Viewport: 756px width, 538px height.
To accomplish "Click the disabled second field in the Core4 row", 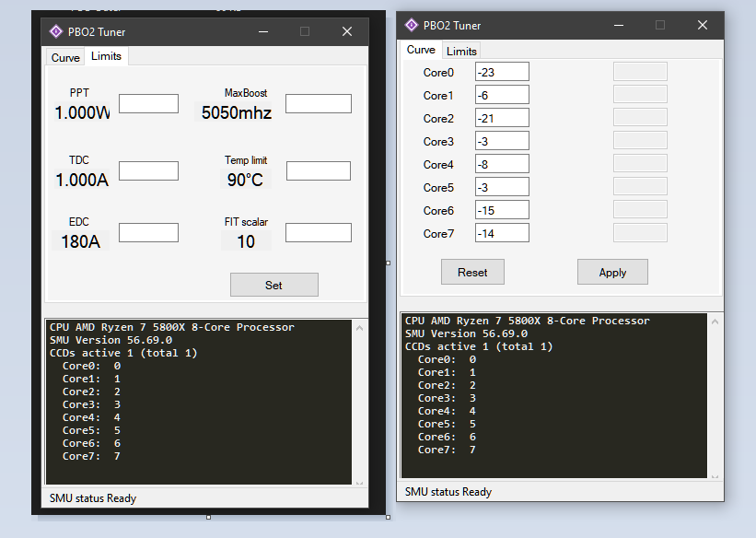I will click(x=640, y=164).
